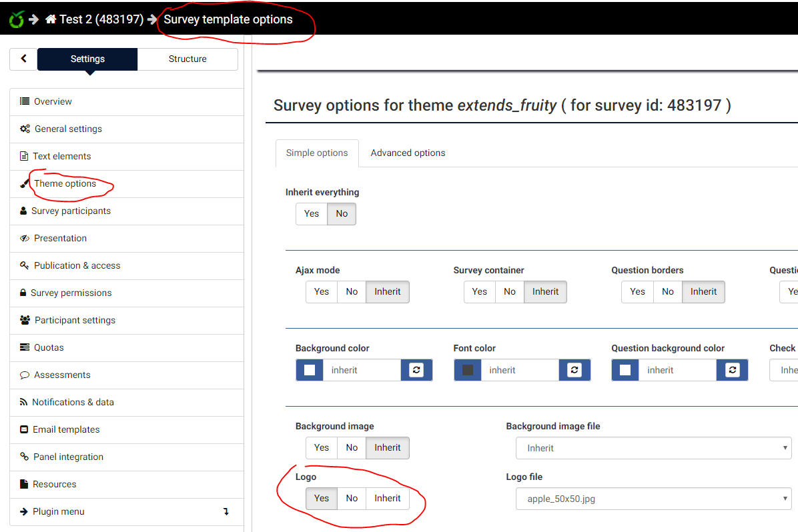Set Logo option to Inherit
The height and width of the screenshot is (532, 798).
(388, 498)
